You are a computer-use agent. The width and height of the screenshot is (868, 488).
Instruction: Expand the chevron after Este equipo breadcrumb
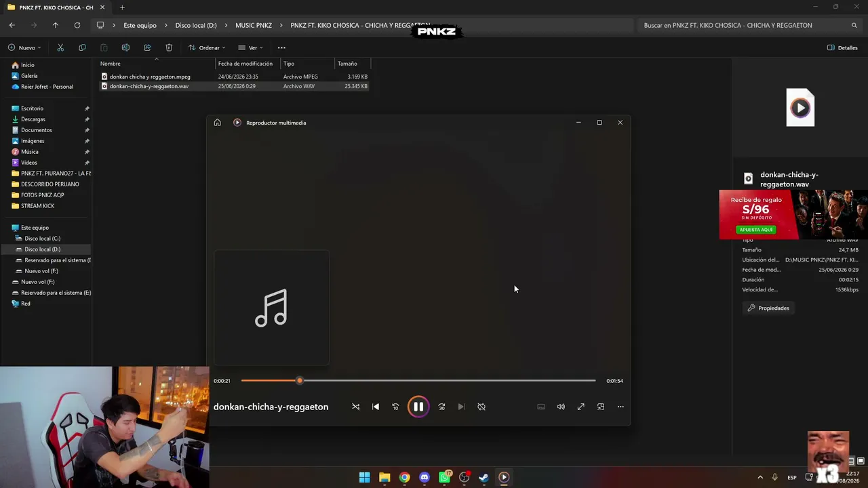pos(166,25)
